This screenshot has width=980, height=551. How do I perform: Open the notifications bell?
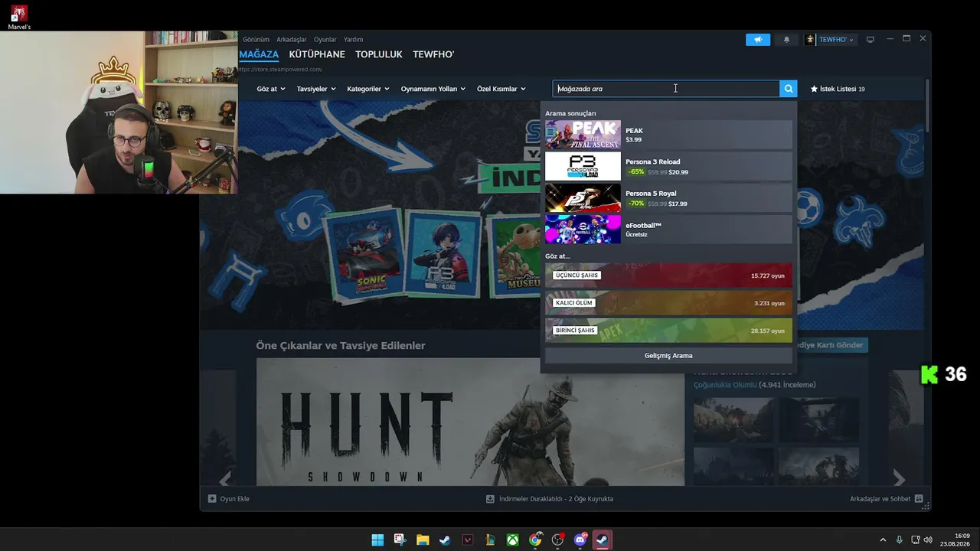click(786, 40)
